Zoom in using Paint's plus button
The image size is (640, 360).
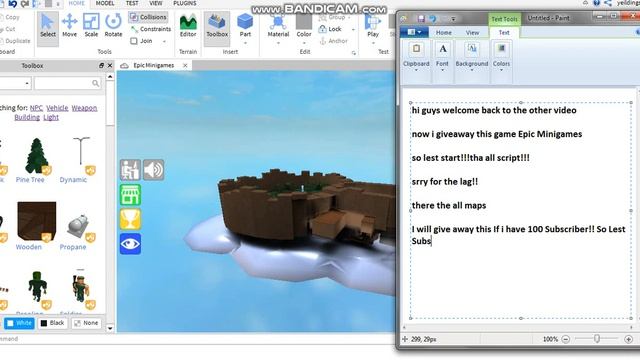[x=629, y=339]
